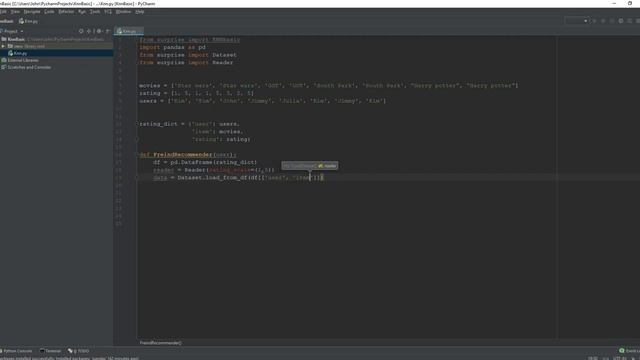Open the Tools menu
Image resolution: width=640 pixels, height=360 pixels.
tap(95, 12)
